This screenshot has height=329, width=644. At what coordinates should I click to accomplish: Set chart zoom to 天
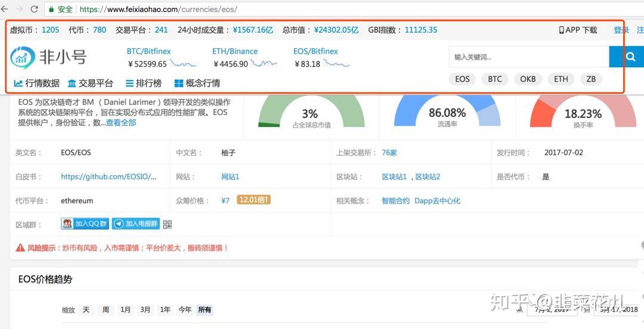point(86,309)
